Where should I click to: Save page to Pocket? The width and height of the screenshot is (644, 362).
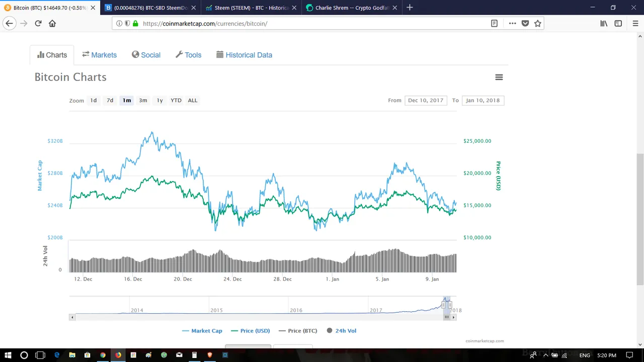point(525,23)
